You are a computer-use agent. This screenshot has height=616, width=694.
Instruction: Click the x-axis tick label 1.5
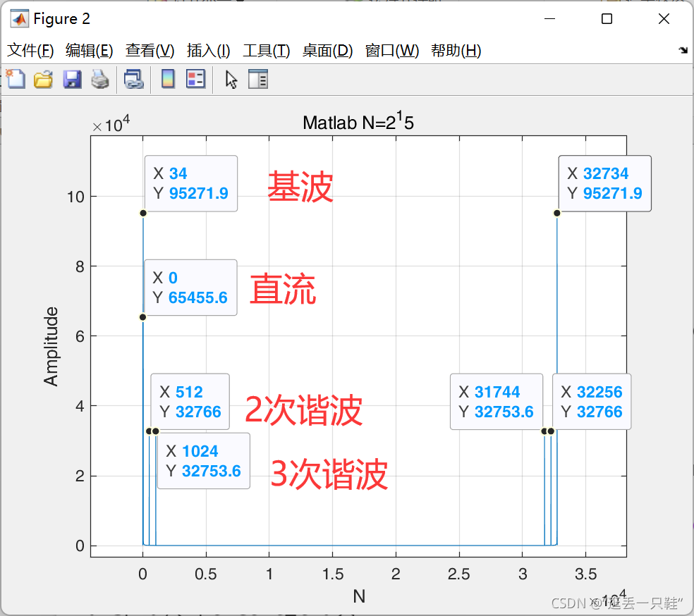[x=332, y=574]
